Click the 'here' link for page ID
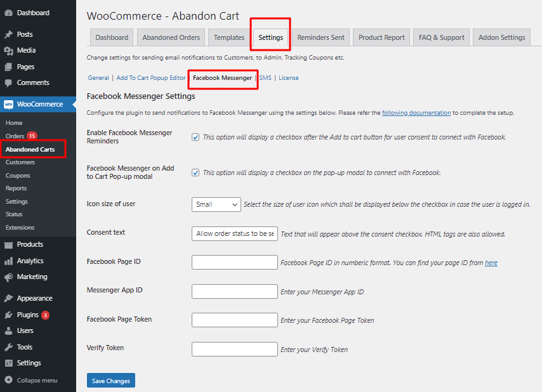Viewport: 542px width, 392px height. click(x=491, y=263)
